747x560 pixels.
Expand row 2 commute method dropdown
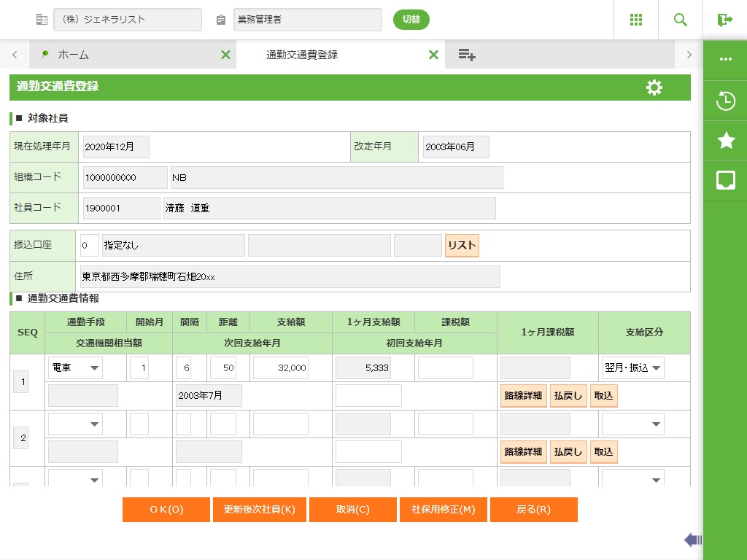coord(76,424)
